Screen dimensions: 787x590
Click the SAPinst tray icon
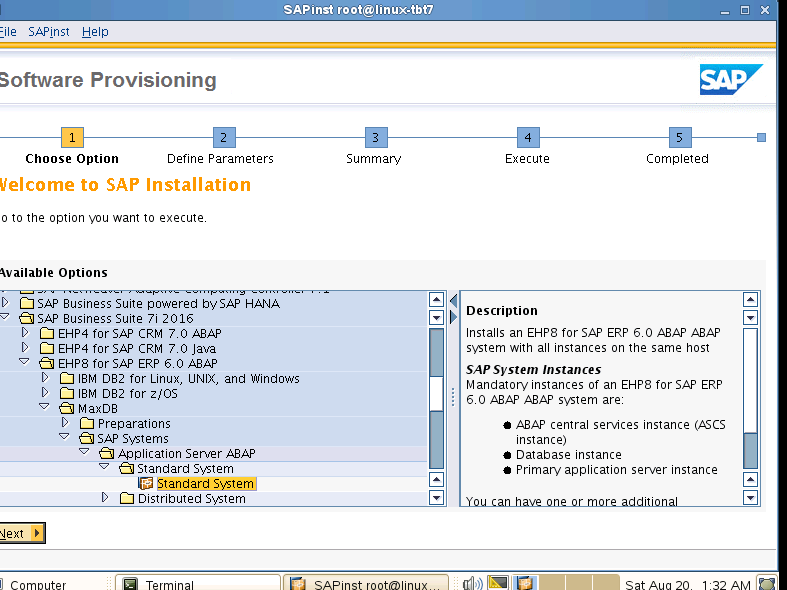(525, 583)
